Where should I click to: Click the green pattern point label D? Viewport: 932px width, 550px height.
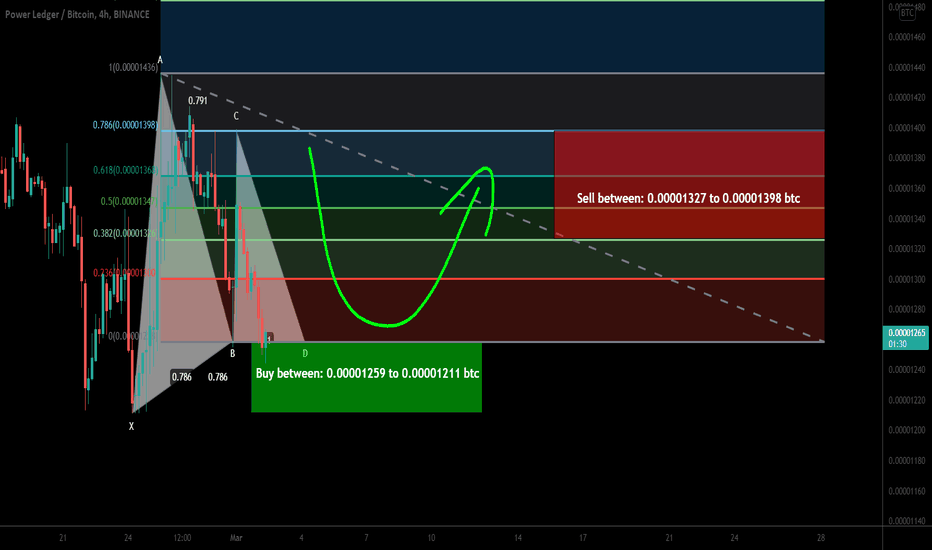point(305,353)
